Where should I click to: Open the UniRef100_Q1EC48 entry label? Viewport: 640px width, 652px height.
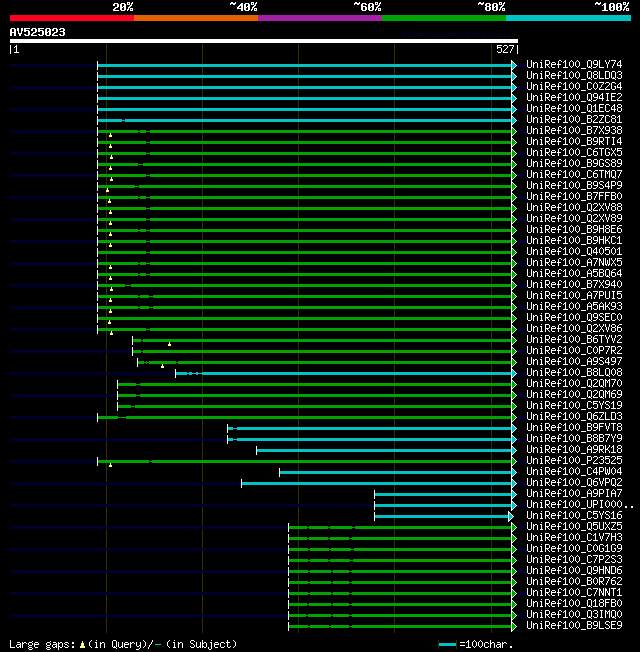point(574,109)
